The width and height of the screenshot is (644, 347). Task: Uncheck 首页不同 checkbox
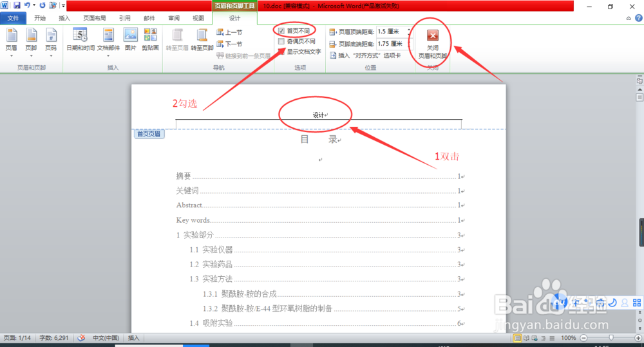[x=281, y=31]
